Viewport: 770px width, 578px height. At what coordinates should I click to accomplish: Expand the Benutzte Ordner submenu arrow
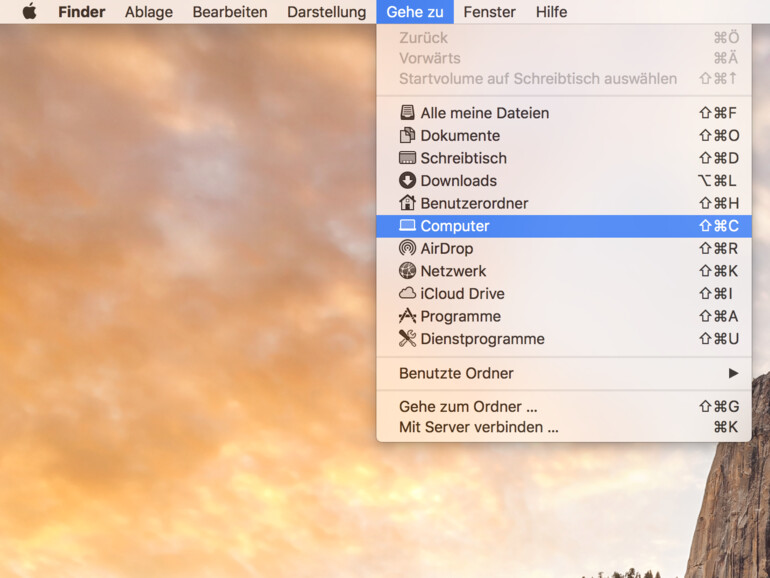[x=733, y=373]
